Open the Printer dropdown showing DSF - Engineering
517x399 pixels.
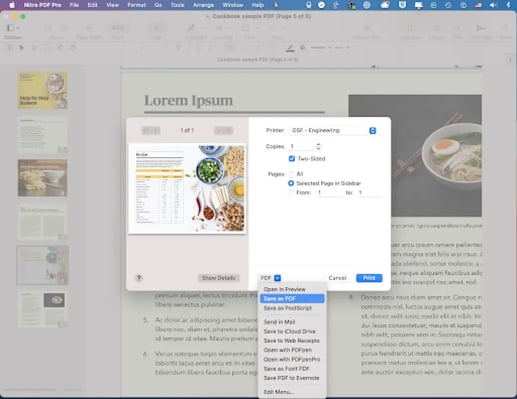(x=334, y=130)
